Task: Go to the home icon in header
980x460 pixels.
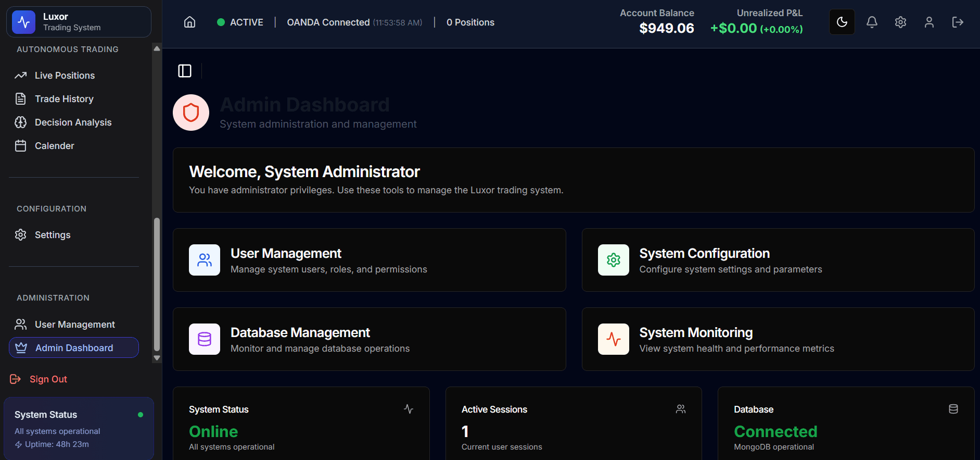Action: 190,22
